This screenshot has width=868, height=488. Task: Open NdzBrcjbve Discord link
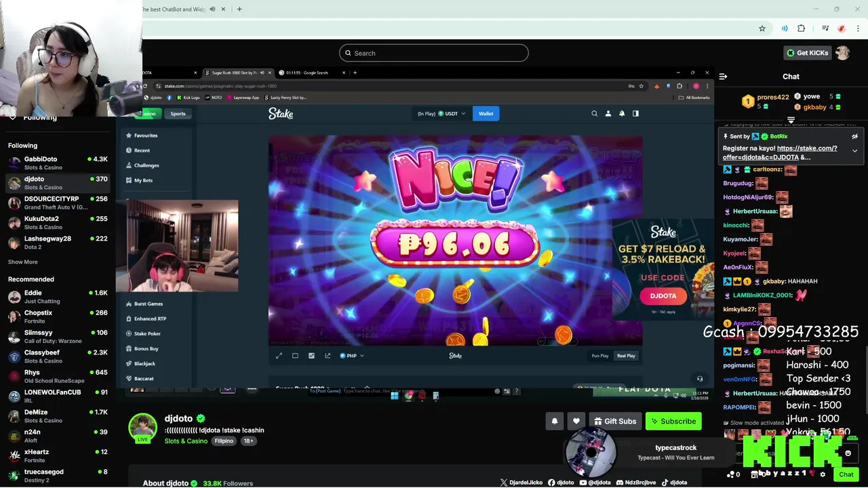pyautogui.click(x=635, y=483)
